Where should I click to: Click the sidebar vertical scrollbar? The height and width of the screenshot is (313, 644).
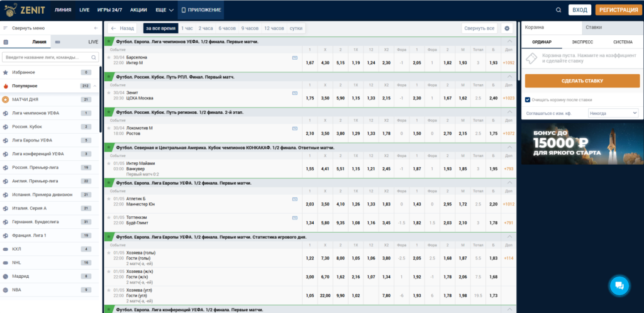[100, 99]
